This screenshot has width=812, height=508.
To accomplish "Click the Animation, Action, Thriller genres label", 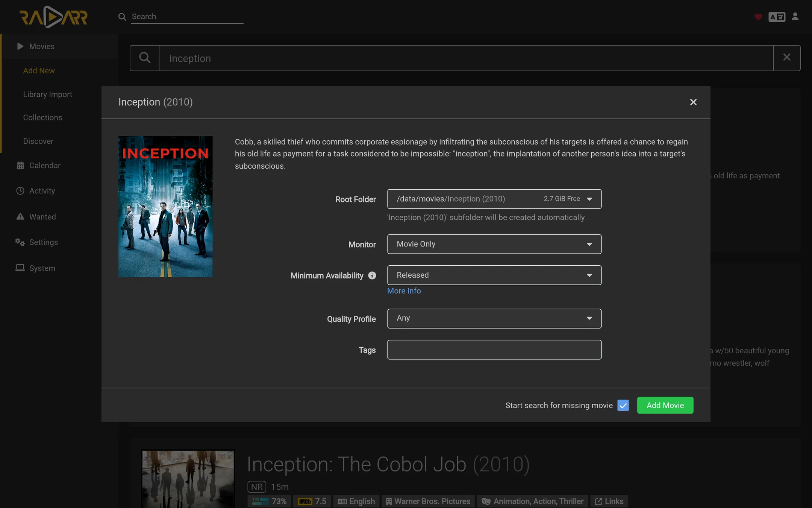I will tap(532, 502).
